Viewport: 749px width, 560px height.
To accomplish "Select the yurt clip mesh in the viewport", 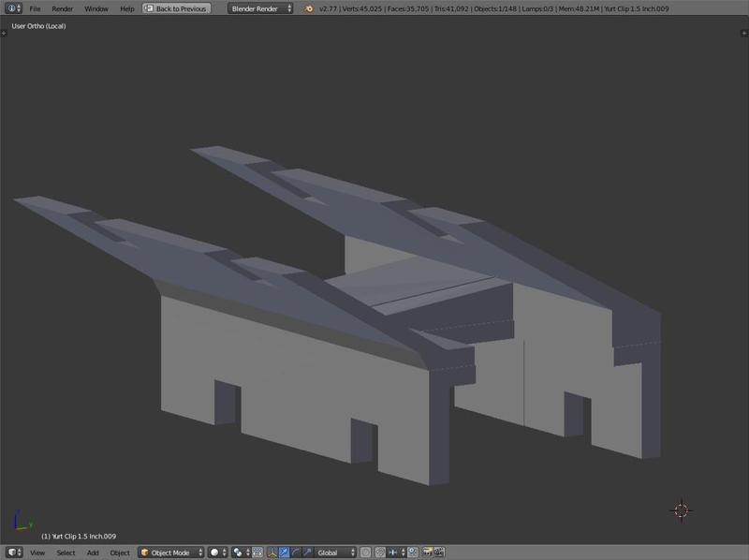I will [281, 375].
